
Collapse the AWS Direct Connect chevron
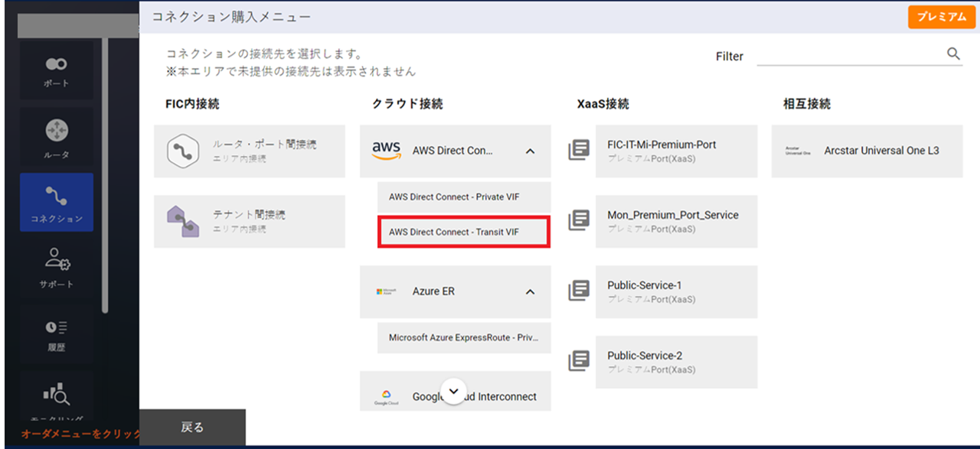[530, 151]
